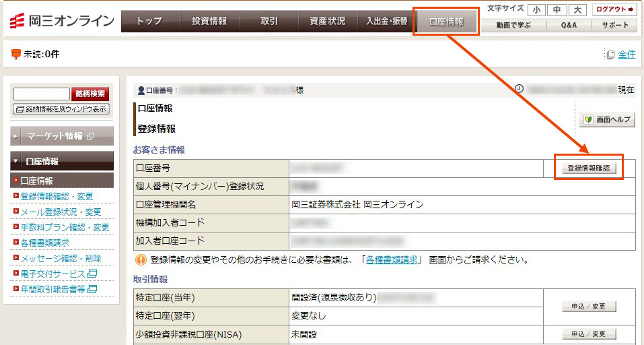Image resolution: width=644 pixels, height=345 pixels.
Task: Click the 変更なし cell text
Action: pyautogui.click(x=308, y=316)
